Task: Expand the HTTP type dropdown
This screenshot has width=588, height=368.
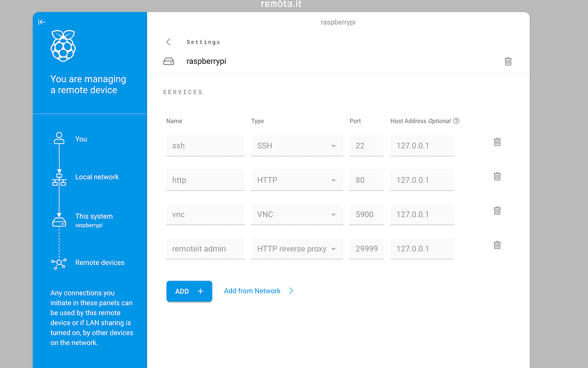Action: tap(333, 181)
